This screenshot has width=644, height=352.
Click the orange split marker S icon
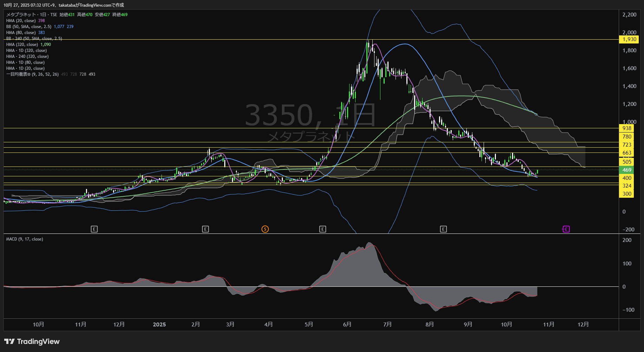tap(265, 229)
